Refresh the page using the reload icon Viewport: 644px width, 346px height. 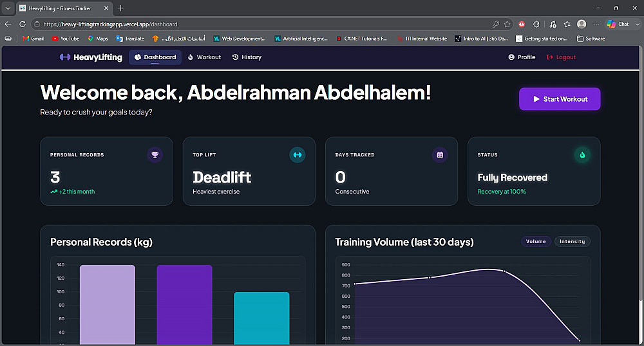click(23, 24)
